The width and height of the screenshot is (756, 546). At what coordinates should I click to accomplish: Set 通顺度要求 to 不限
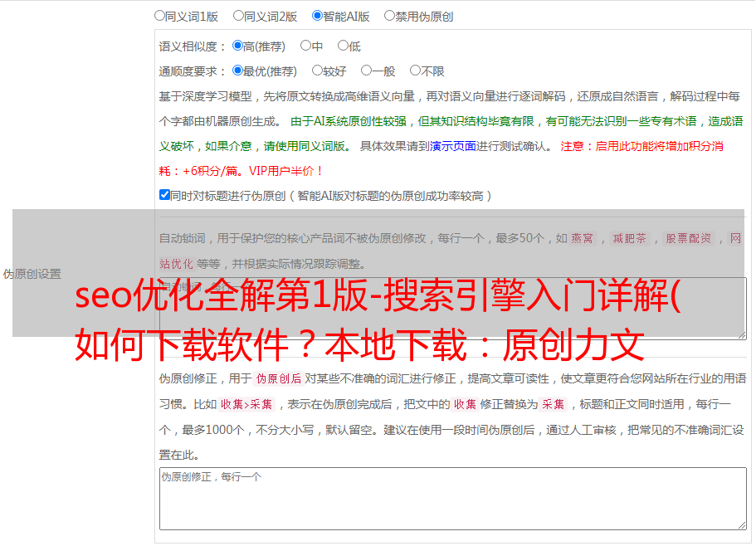[x=415, y=71]
